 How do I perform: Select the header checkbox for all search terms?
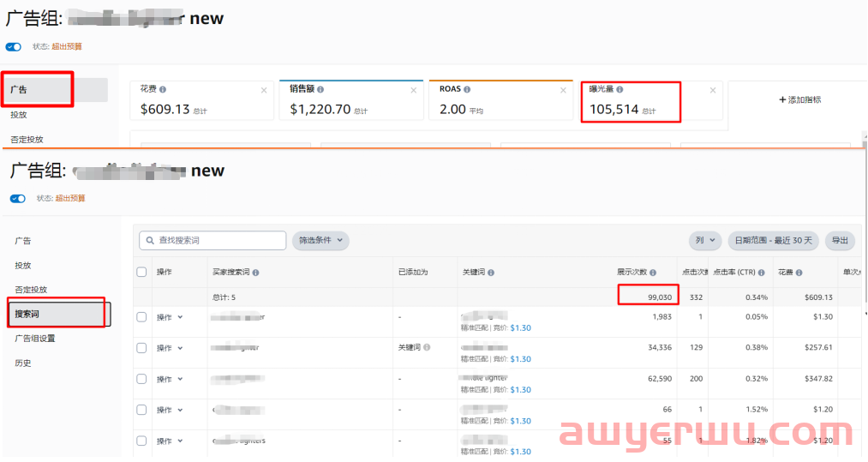(x=142, y=273)
